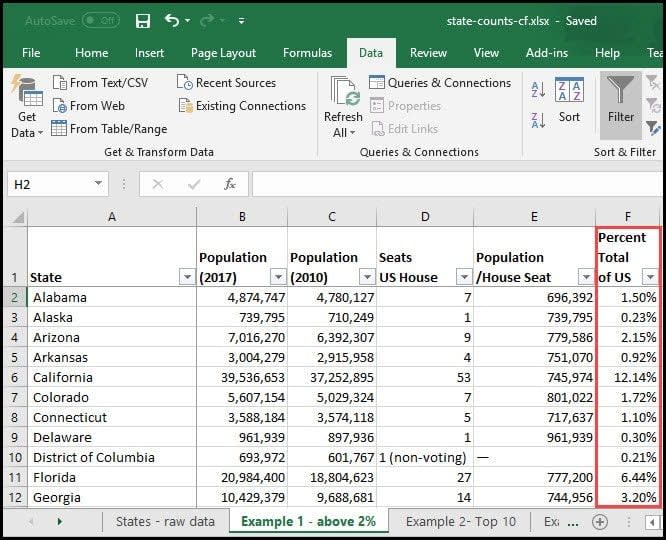Toggle the Filter funnel button
The image size is (666, 540).
621,105
